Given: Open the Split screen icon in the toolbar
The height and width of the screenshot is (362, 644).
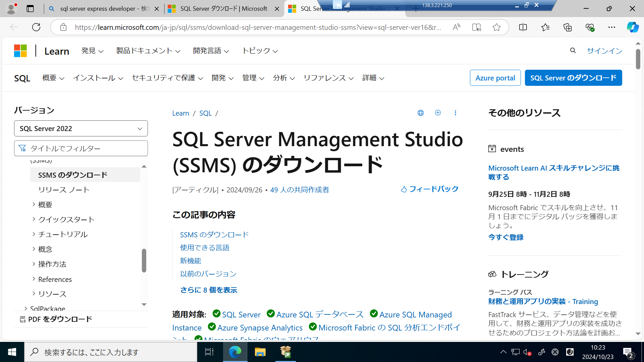Looking at the screenshot, I should click(523, 27).
